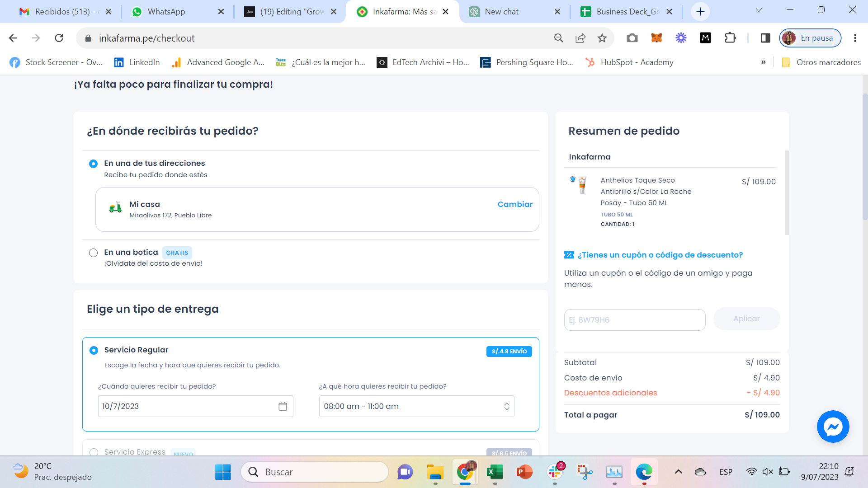Open the Stock Screener bookmark
Viewport: 868px width, 488px height.
[56, 62]
